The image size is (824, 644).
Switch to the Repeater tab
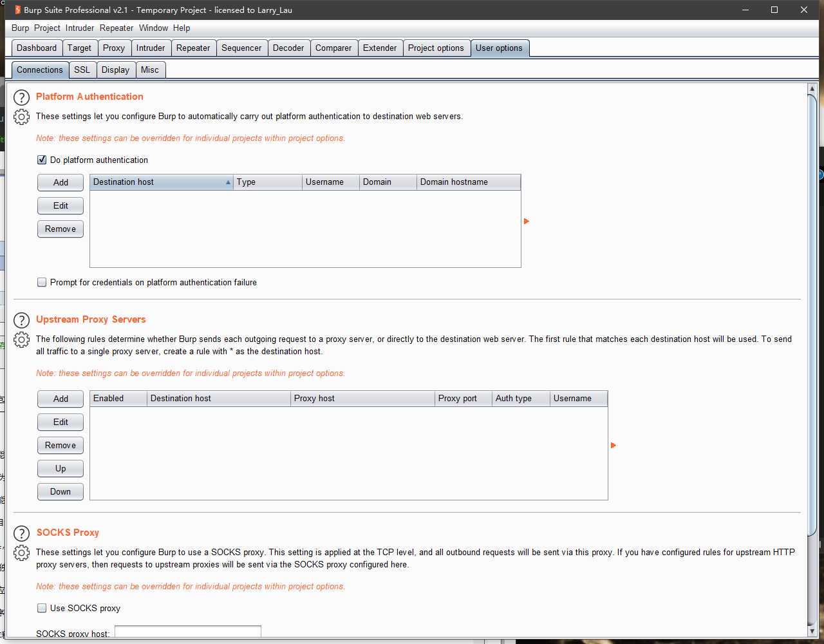click(193, 48)
